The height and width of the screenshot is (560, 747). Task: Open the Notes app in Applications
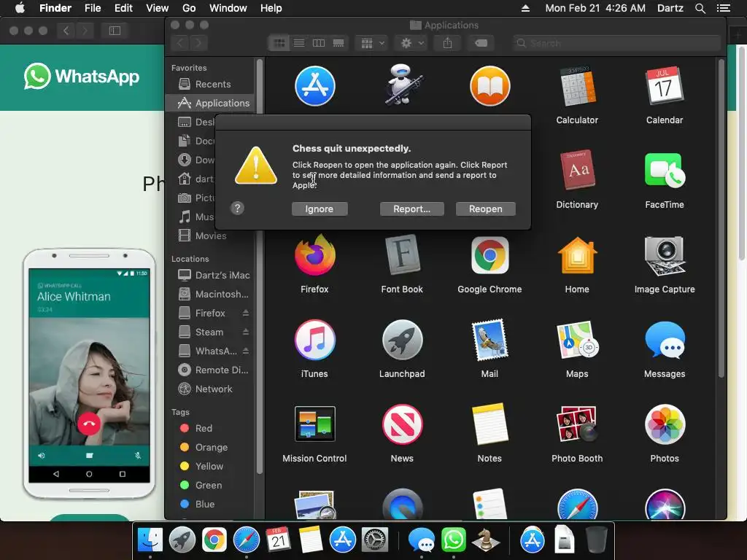pos(489,424)
